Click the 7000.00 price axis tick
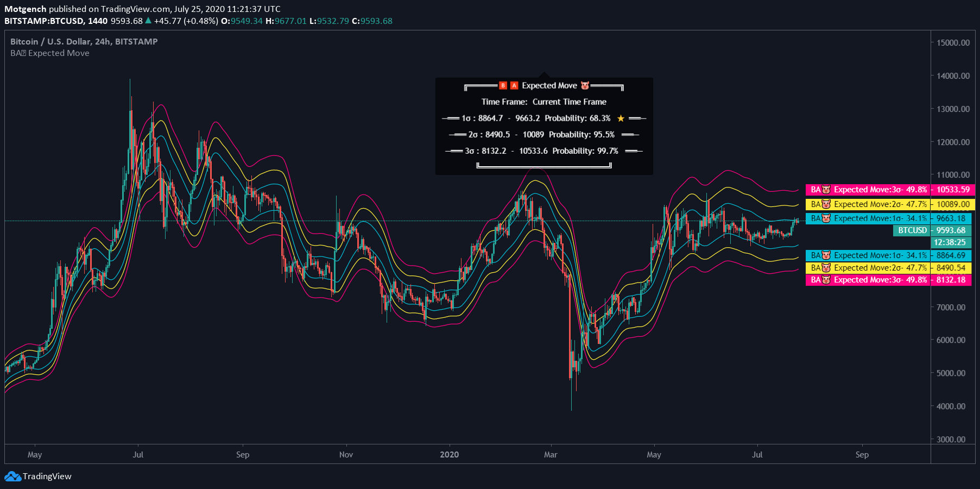This screenshot has width=980, height=489. (951, 308)
